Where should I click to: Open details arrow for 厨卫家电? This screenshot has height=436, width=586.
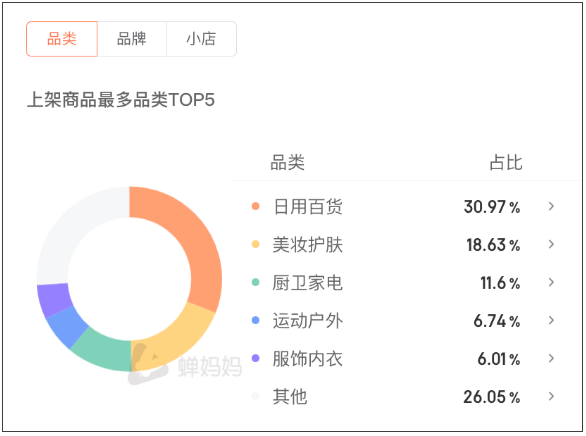coord(551,282)
